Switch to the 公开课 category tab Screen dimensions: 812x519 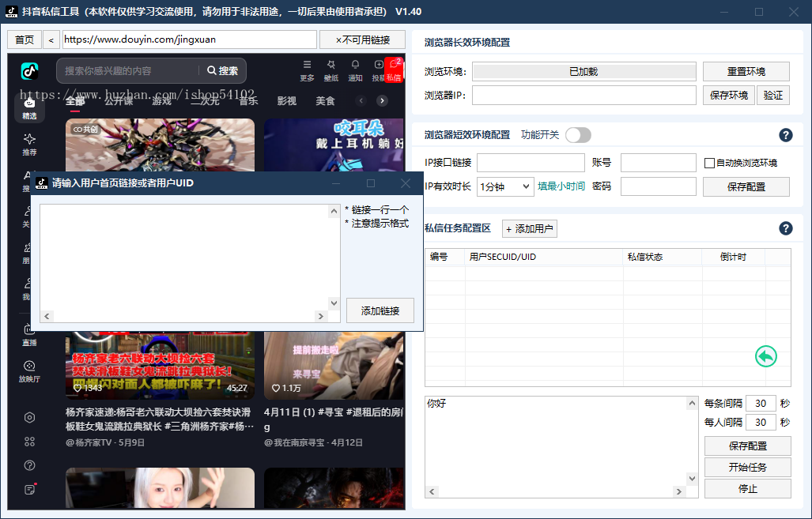click(x=119, y=101)
